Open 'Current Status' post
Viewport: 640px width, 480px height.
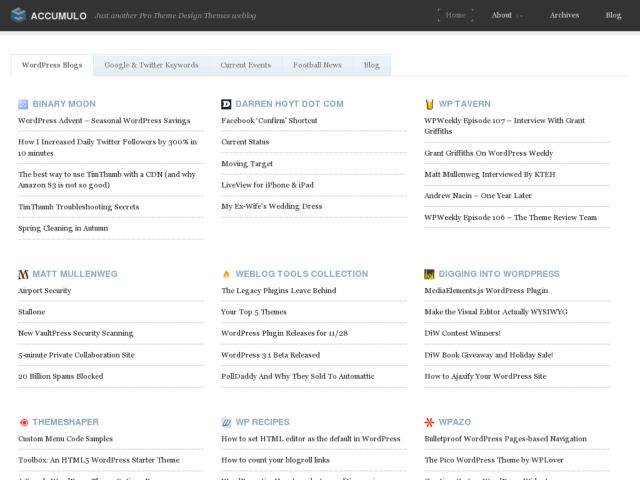point(245,142)
